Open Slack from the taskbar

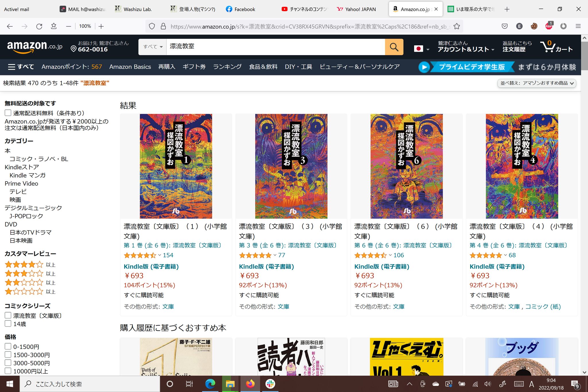(x=270, y=384)
